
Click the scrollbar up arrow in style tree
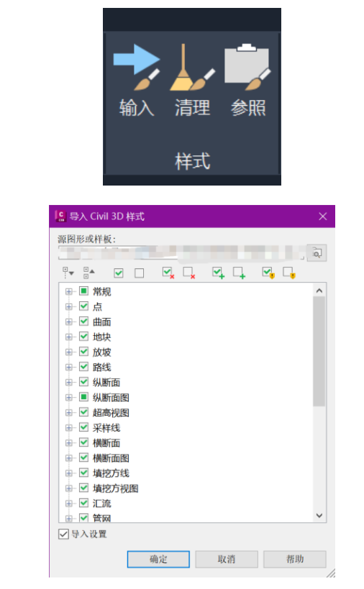(x=319, y=291)
